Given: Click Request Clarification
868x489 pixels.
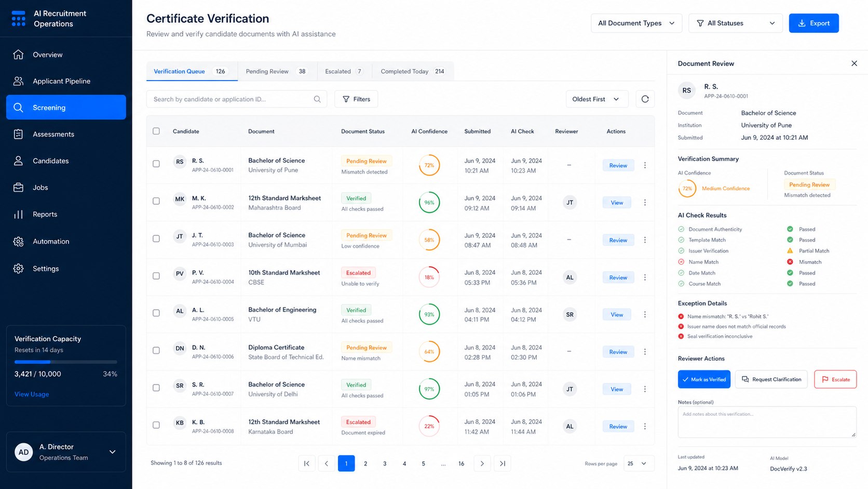Looking at the screenshot, I should (771, 379).
